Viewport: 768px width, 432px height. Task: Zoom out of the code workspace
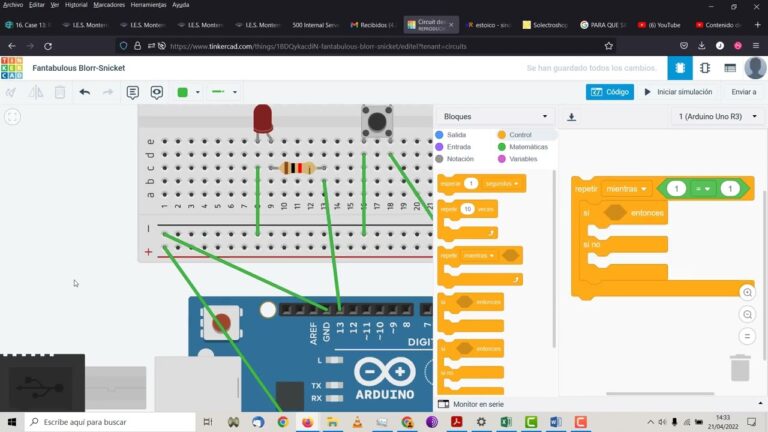(747, 314)
